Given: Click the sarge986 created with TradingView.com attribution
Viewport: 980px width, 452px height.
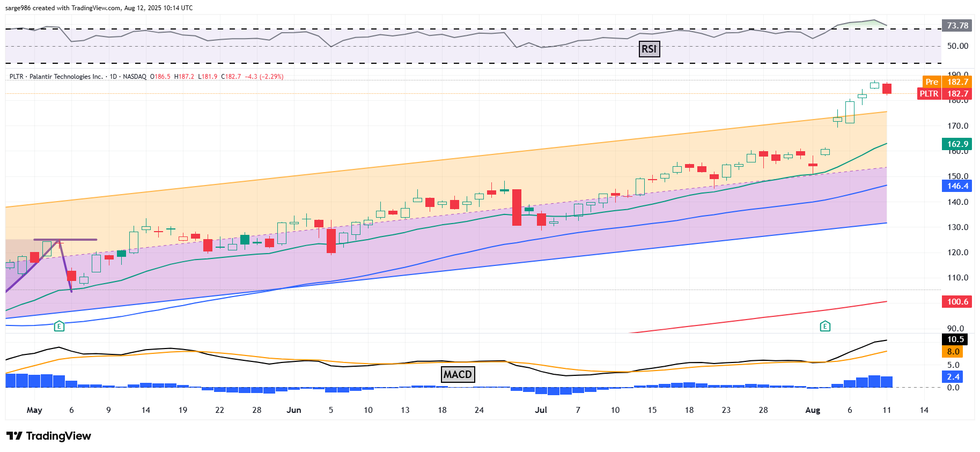Looking at the screenshot, I should (x=99, y=8).
